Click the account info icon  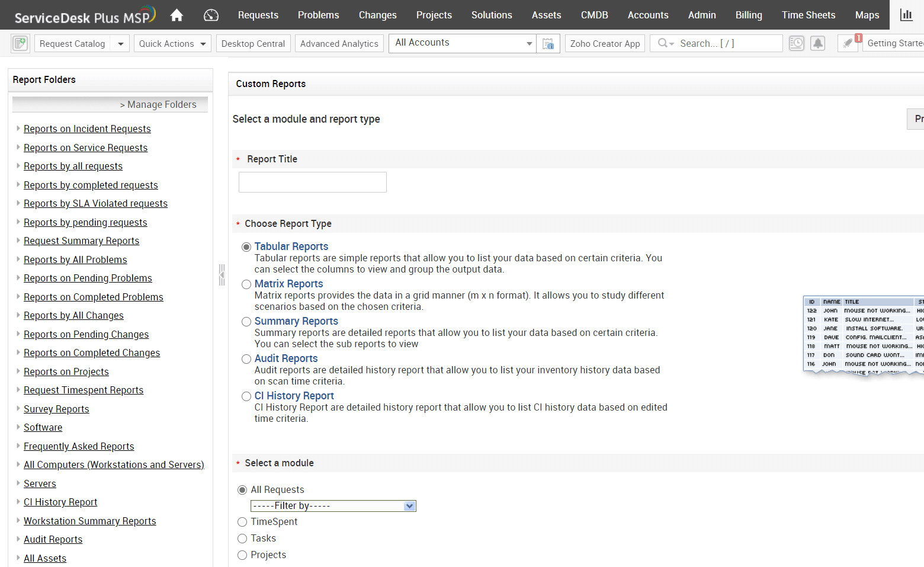click(548, 43)
